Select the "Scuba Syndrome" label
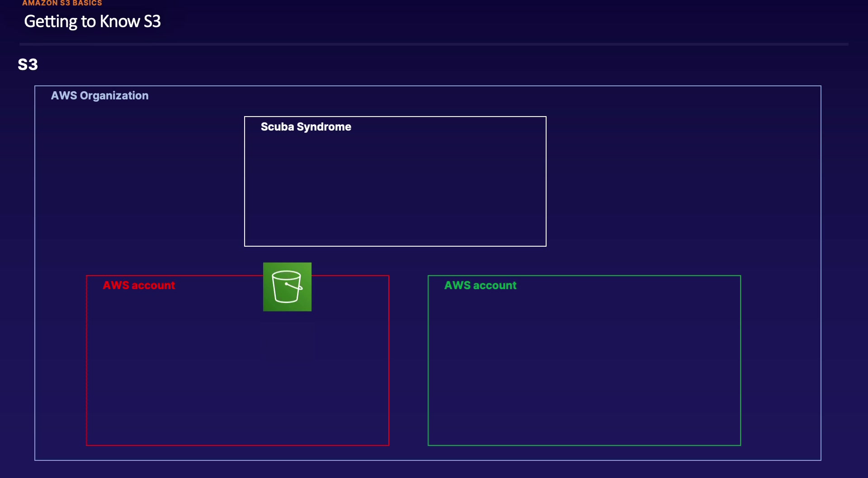 306,127
